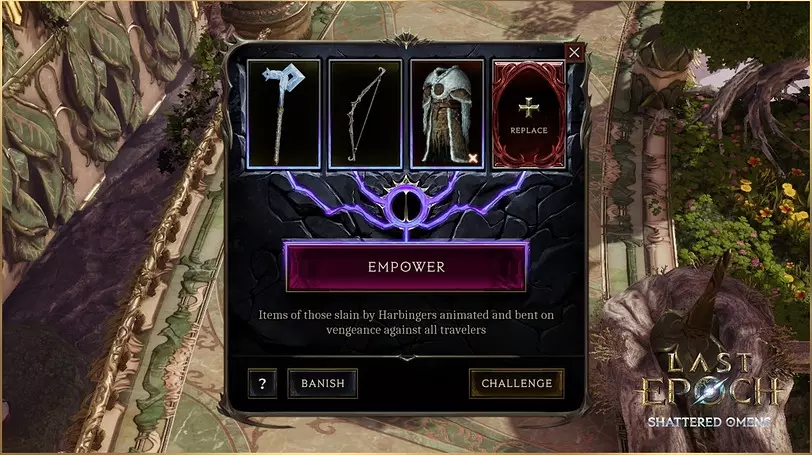Click the Last Epoch logo
Screen dimensions: 812x455
click(x=709, y=379)
